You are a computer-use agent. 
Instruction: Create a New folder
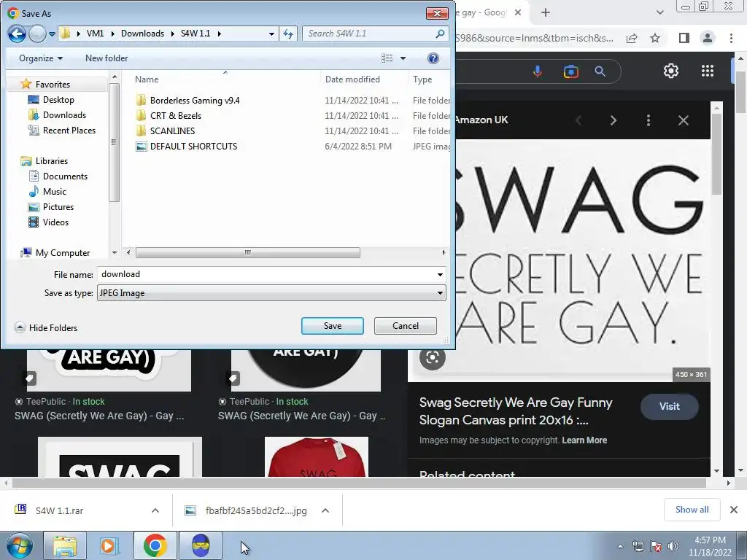(107, 58)
